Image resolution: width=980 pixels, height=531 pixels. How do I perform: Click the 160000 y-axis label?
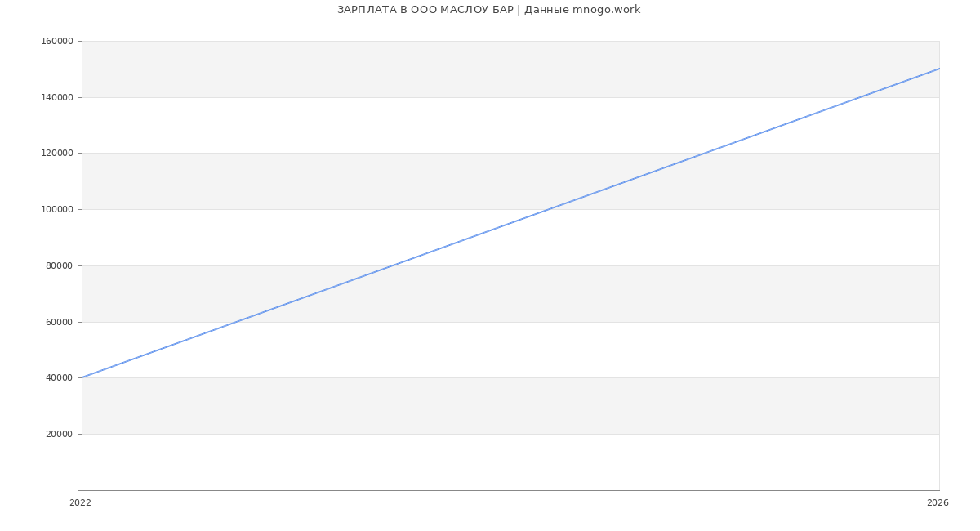(x=56, y=42)
